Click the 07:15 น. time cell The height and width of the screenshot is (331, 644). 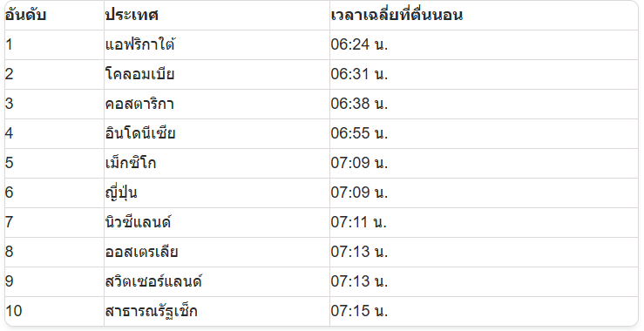[x=484, y=311]
